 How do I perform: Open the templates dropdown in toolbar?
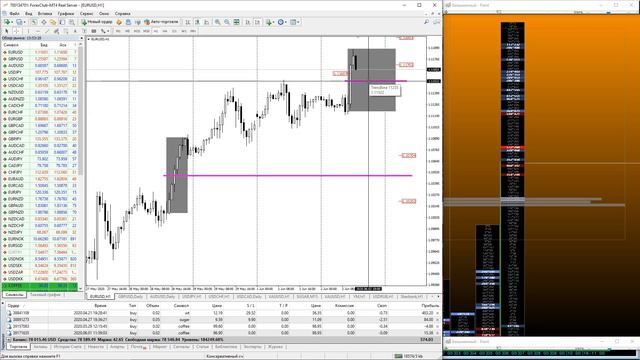click(294, 22)
